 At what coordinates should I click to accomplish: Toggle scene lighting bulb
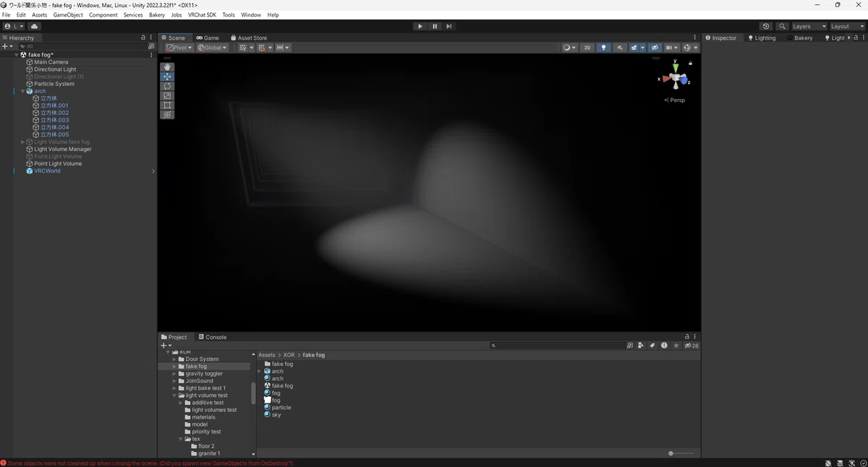[603, 48]
